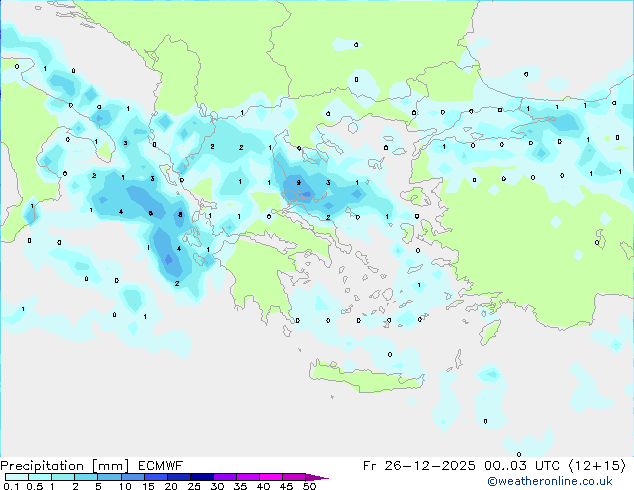Click the 1 to 2 mm legend swatch
634x490 pixels.
click(63, 477)
